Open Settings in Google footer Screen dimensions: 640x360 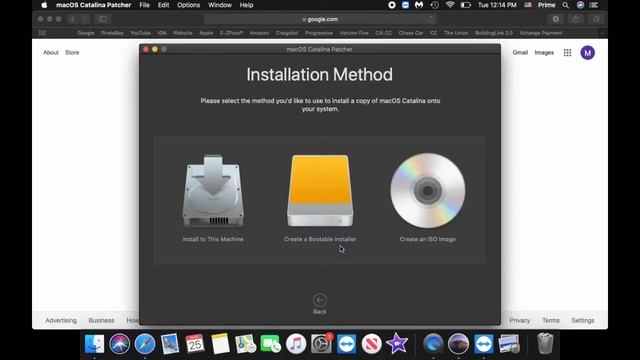pyautogui.click(x=582, y=320)
